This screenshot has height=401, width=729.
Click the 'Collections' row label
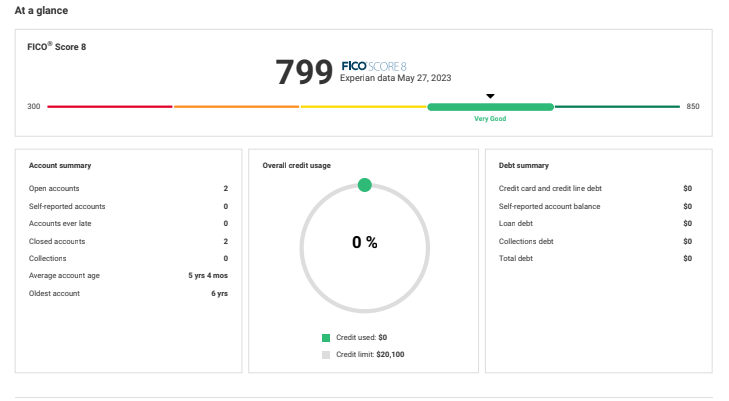tap(47, 258)
